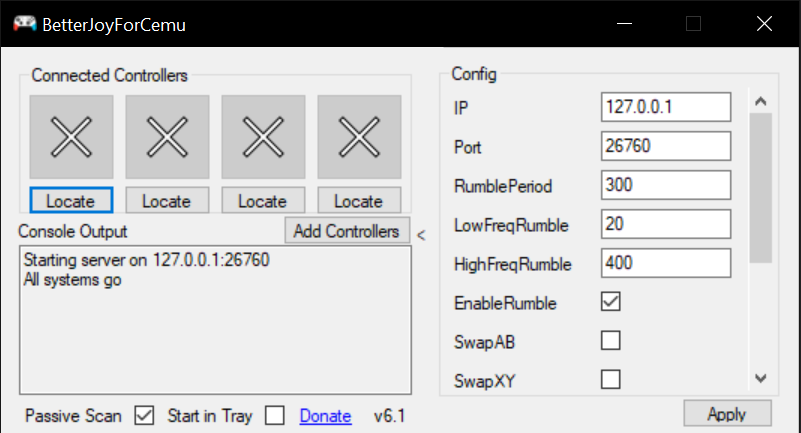Focus the RumblePeriod field

(x=666, y=185)
